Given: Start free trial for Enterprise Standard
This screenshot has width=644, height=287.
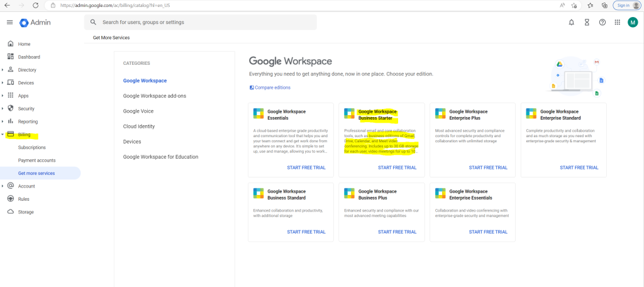Looking at the screenshot, I should (579, 167).
